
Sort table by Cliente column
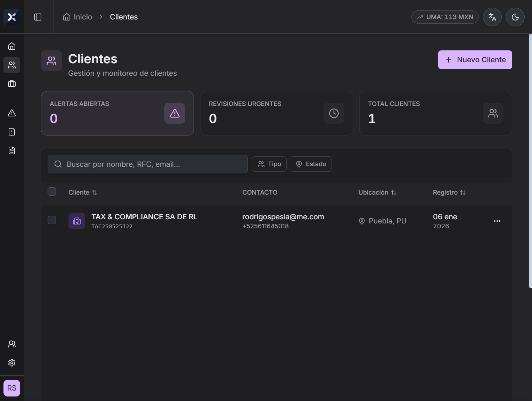point(83,193)
